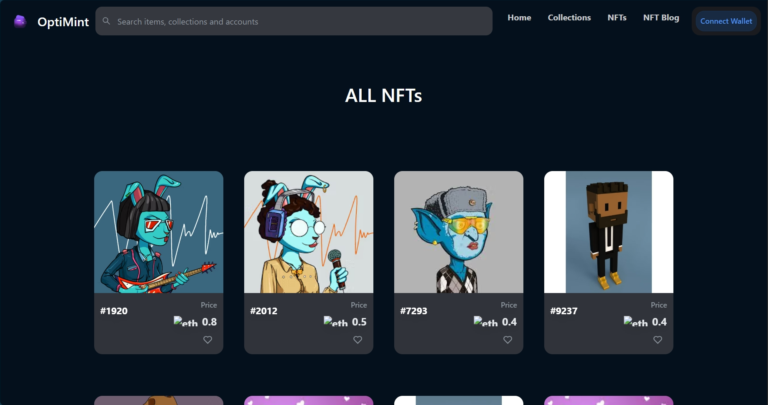Click the eth icon beside 0.5 price
The height and width of the screenshot is (405, 768).
tap(336, 322)
